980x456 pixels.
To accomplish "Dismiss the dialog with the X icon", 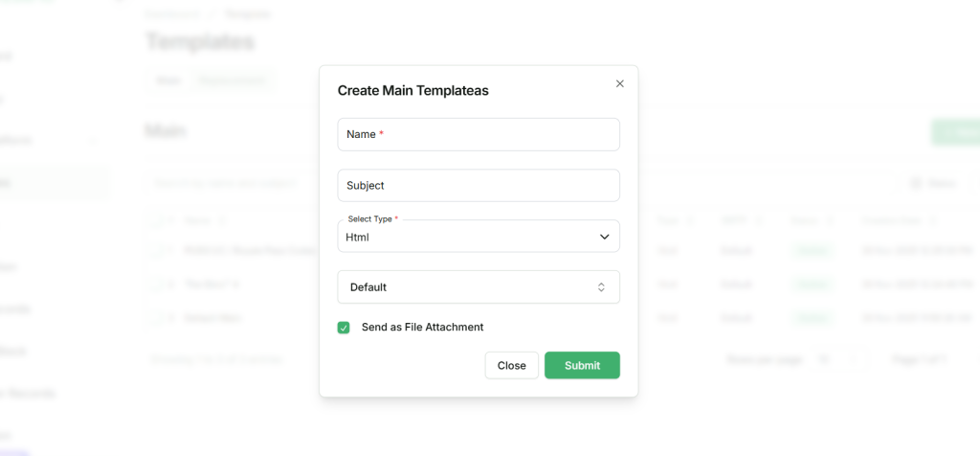I will click(x=619, y=83).
